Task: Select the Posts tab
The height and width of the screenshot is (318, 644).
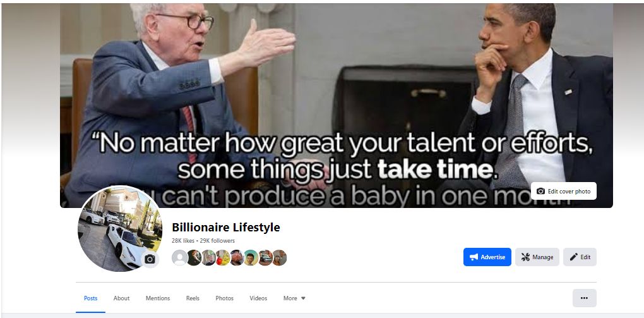Action: point(91,298)
